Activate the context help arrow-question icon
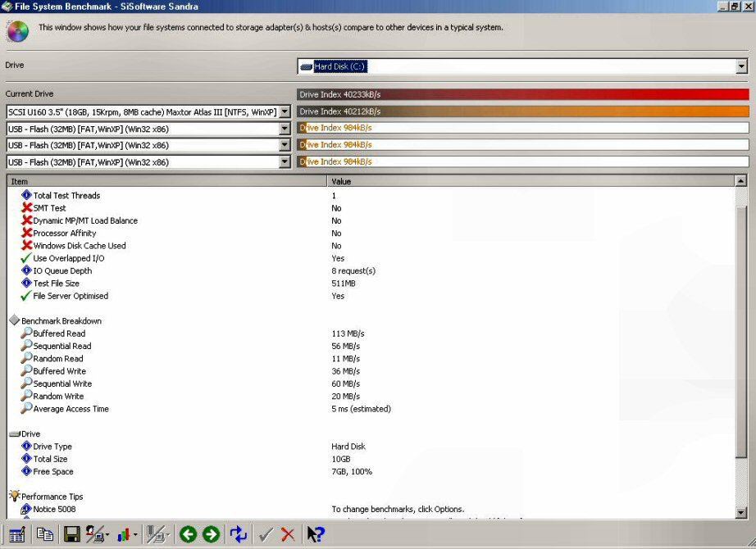 click(316, 534)
